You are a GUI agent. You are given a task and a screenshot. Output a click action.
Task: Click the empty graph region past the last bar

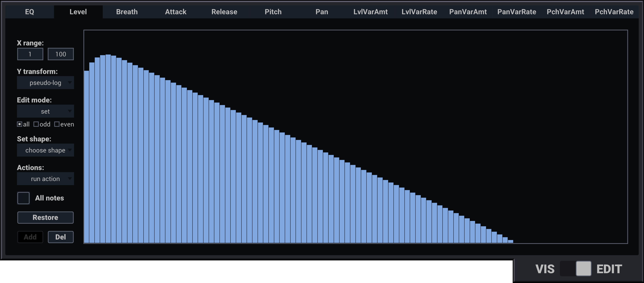[x=570, y=136]
